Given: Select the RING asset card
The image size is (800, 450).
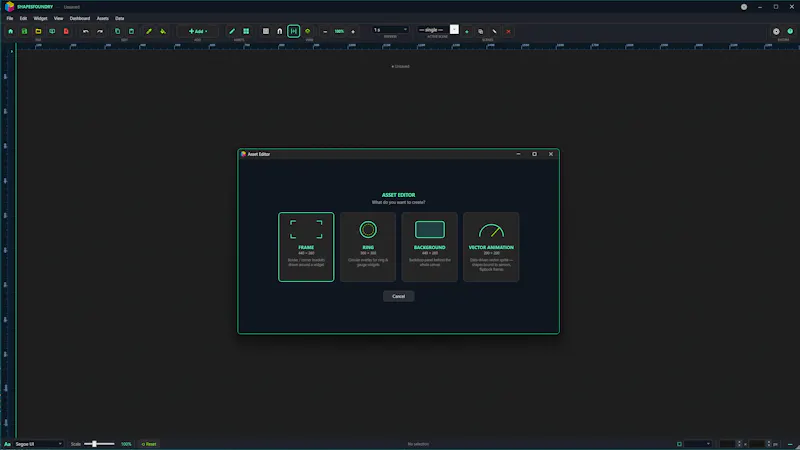Looking at the screenshot, I should [x=368, y=247].
